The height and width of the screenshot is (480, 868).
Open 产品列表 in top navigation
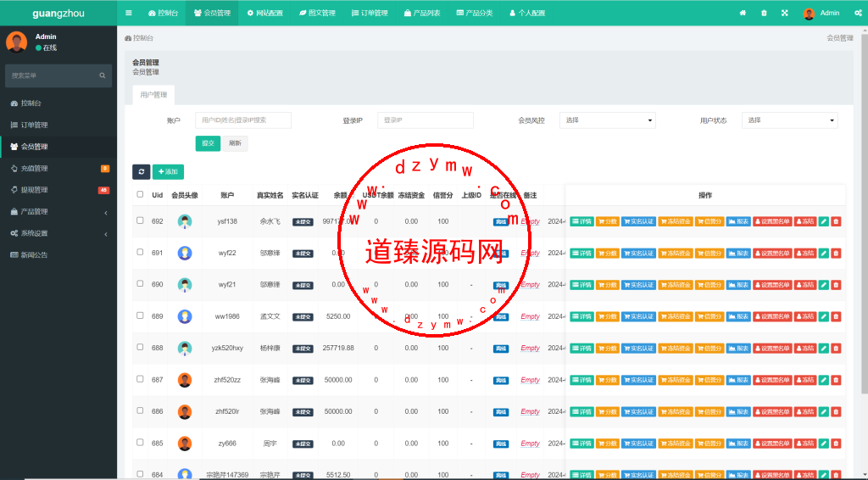[x=422, y=13]
